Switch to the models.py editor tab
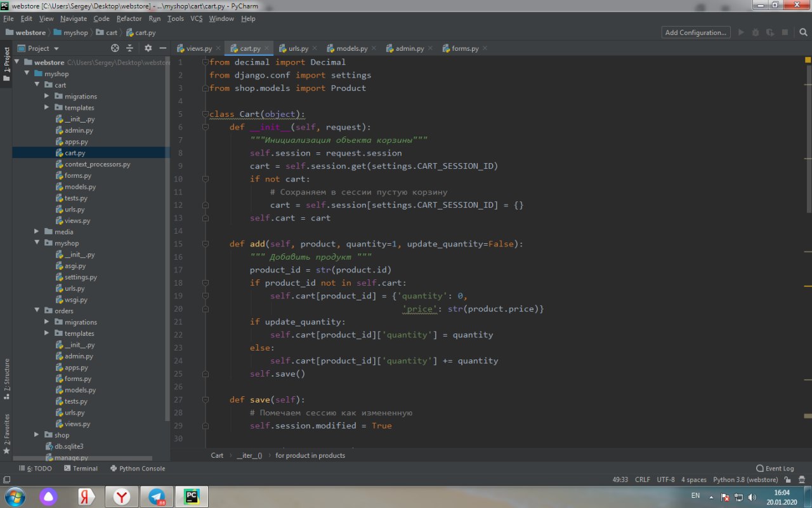The height and width of the screenshot is (508, 812). point(351,48)
